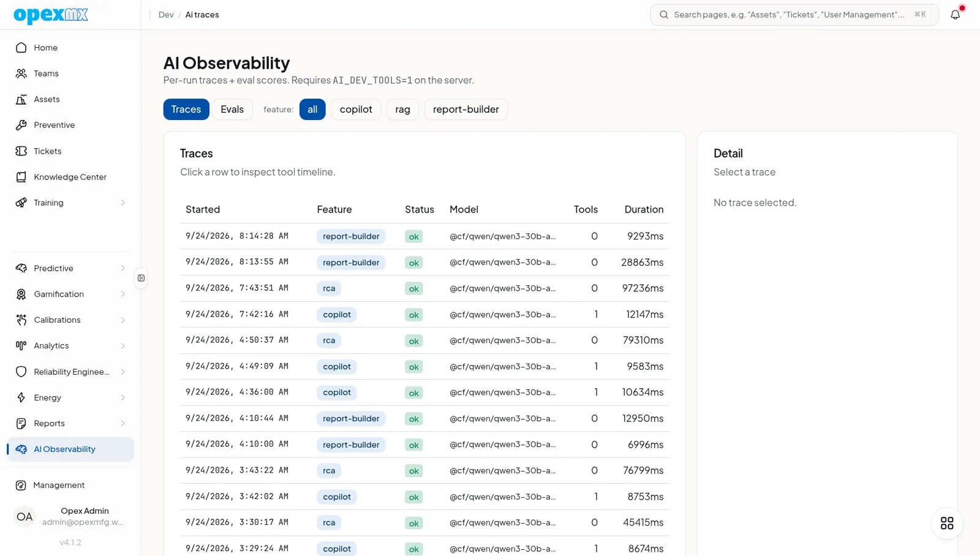The image size is (980, 556).
Task: Expand the Gamification submenu chevron
Action: click(123, 294)
